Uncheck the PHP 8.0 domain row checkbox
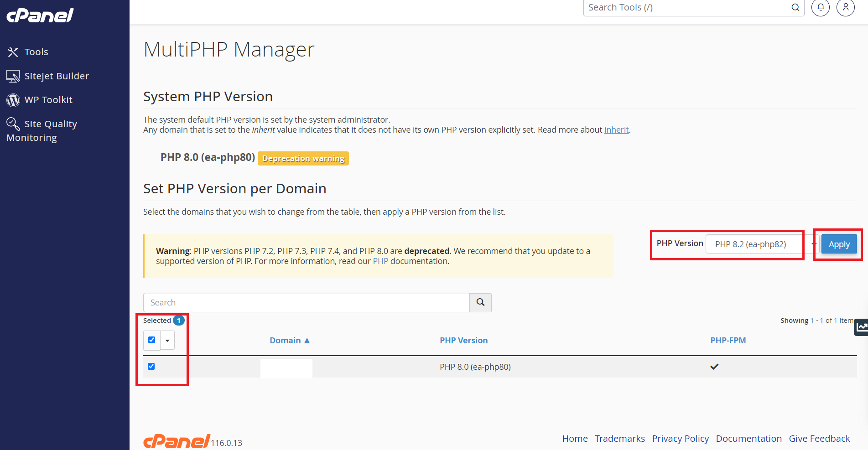The image size is (868, 450). click(x=151, y=367)
